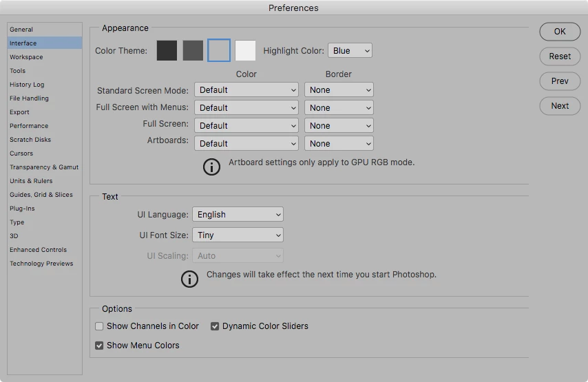
Task: Open Artboards border dropdown
Action: (x=339, y=144)
